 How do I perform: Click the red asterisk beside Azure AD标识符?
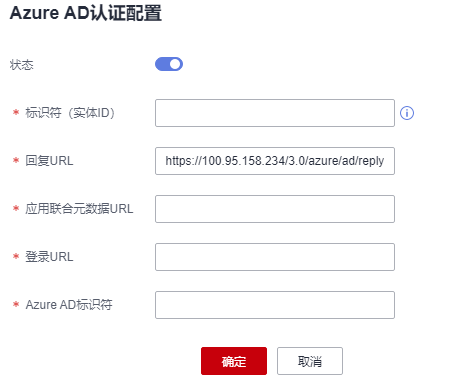(16, 304)
